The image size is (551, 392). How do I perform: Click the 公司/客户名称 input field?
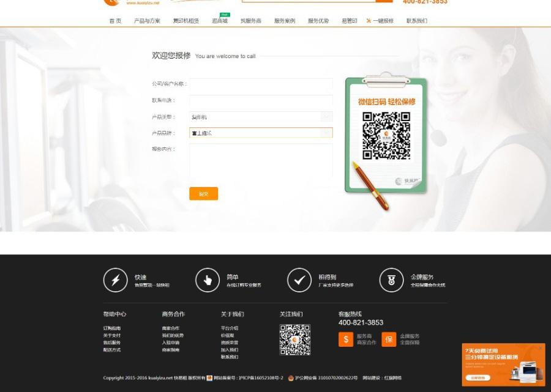(x=261, y=84)
